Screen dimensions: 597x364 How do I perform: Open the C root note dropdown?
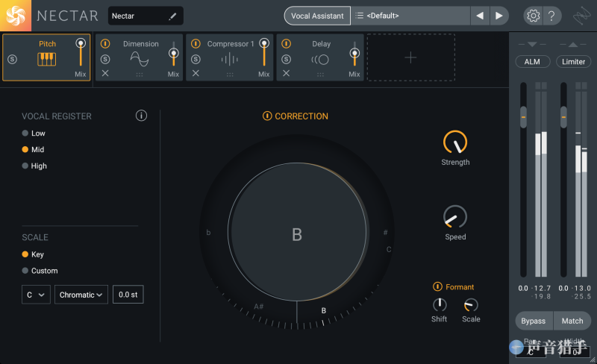click(x=36, y=295)
